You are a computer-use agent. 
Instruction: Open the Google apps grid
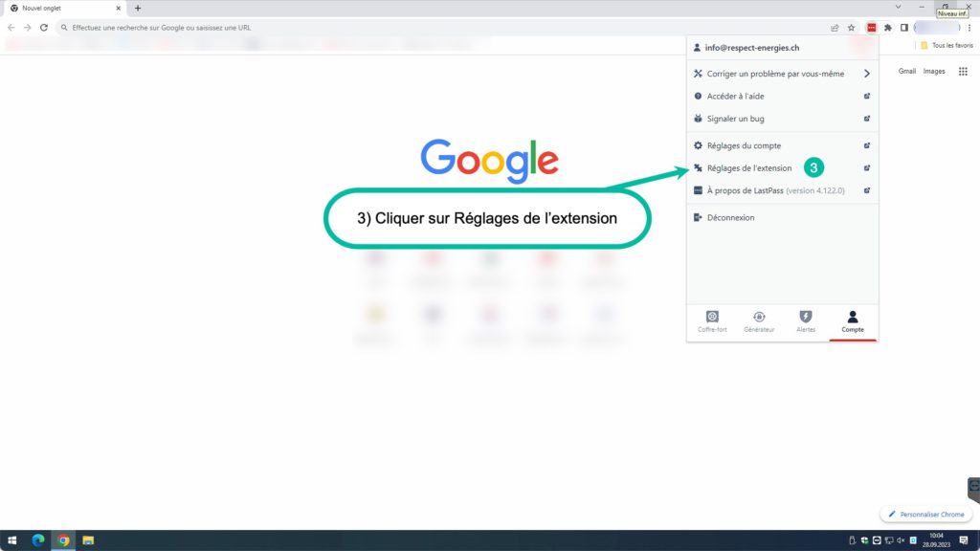pos(963,71)
